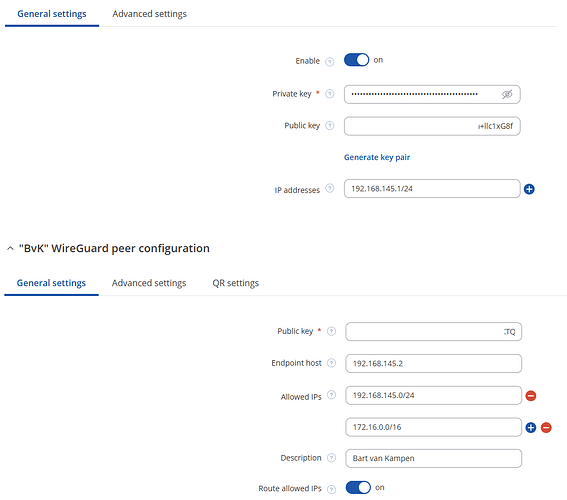Collapse the "BvK" WireGuard peer configuration section
Viewport: 567px width, 500px height.
point(10,248)
